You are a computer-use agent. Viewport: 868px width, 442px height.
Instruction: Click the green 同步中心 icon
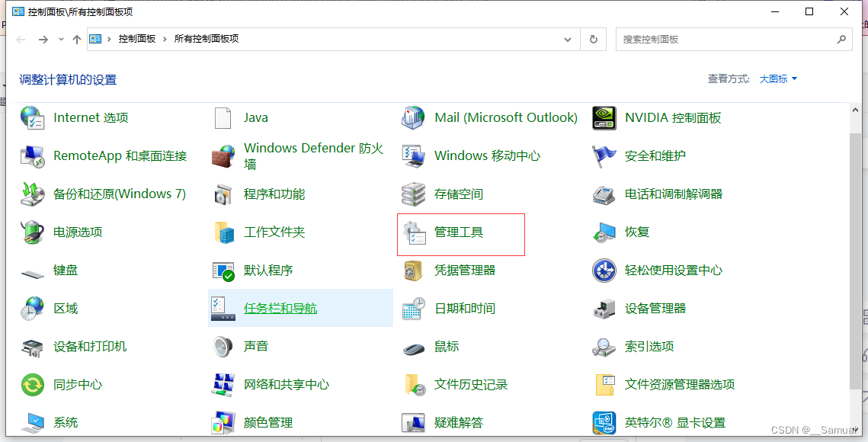coord(33,385)
